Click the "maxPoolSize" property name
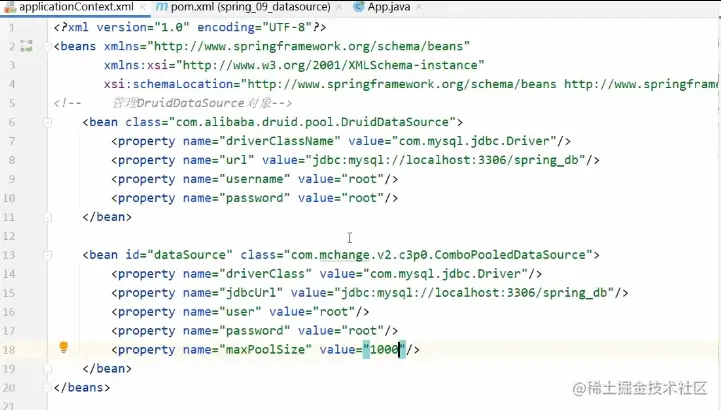Screen dimensions: 721x410 coord(265,350)
